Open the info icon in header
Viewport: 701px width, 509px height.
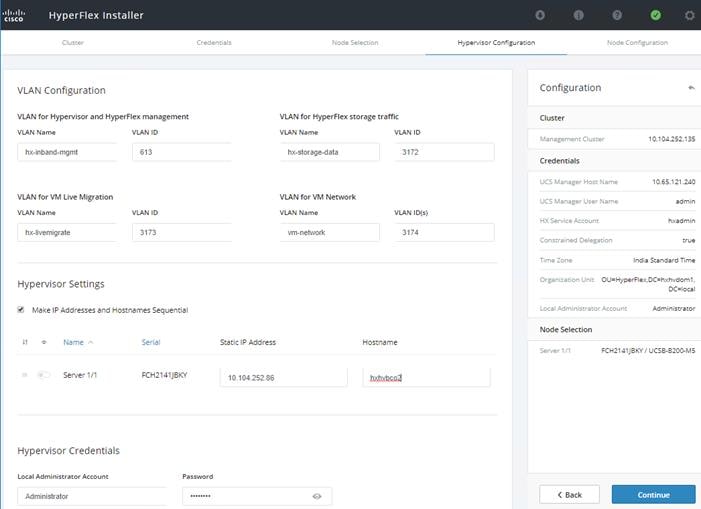[579, 15]
